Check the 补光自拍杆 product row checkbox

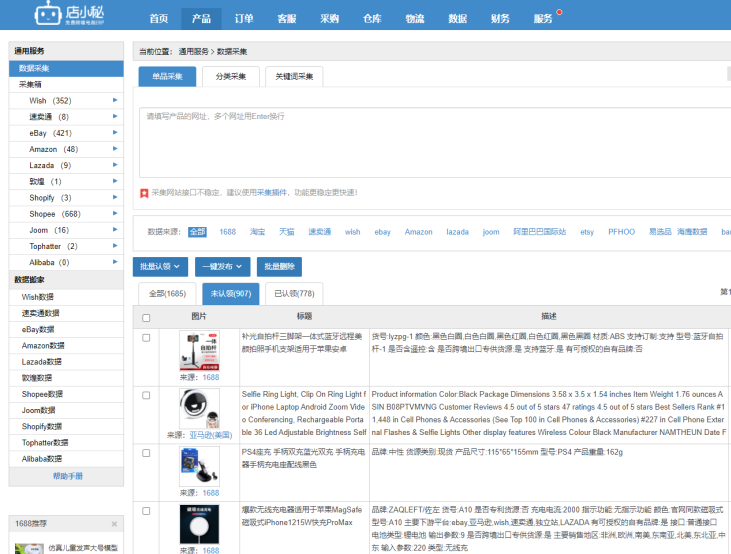(146, 338)
